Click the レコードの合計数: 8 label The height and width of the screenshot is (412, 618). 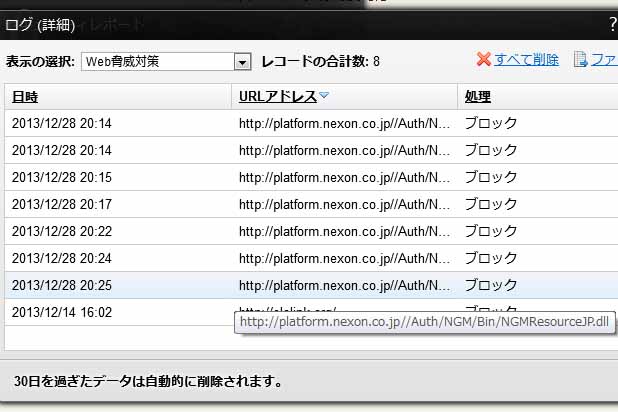pyautogui.click(x=320, y=62)
